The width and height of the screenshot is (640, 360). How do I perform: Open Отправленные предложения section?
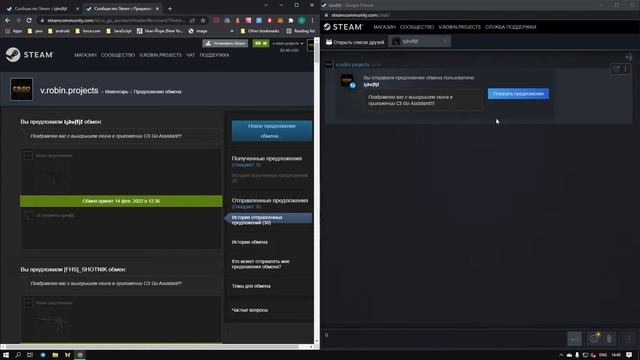point(270,200)
